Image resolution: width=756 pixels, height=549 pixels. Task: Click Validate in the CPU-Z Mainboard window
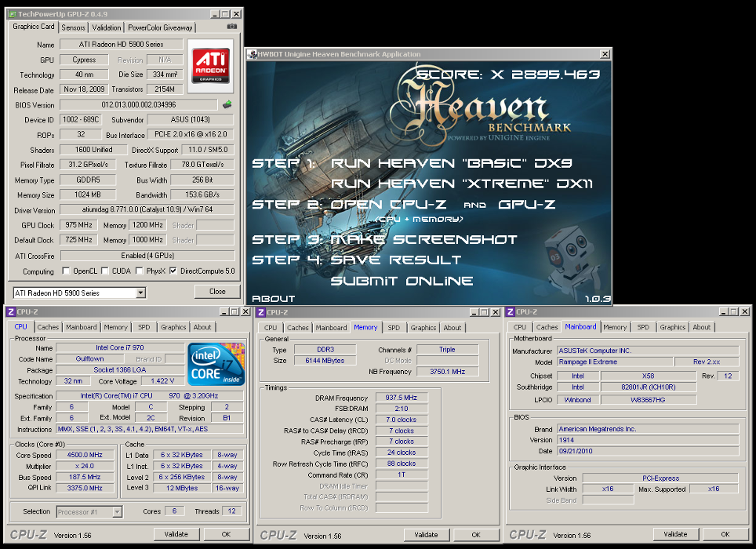tap(675, 534)
